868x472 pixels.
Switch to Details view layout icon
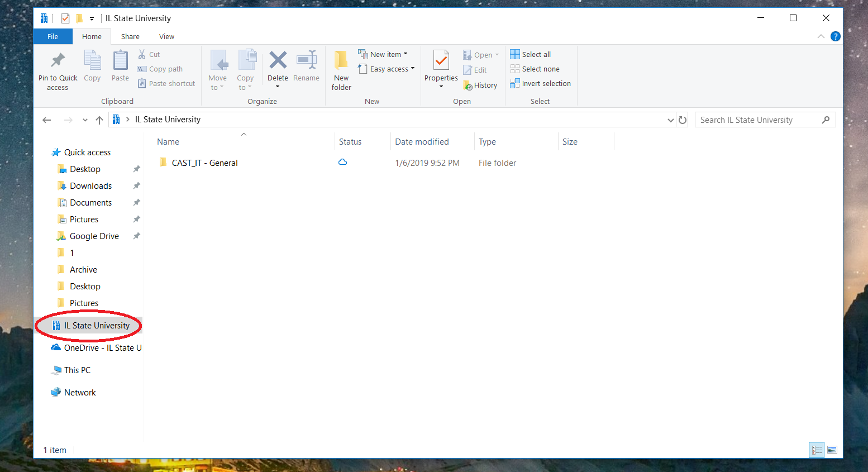[817, 450]
